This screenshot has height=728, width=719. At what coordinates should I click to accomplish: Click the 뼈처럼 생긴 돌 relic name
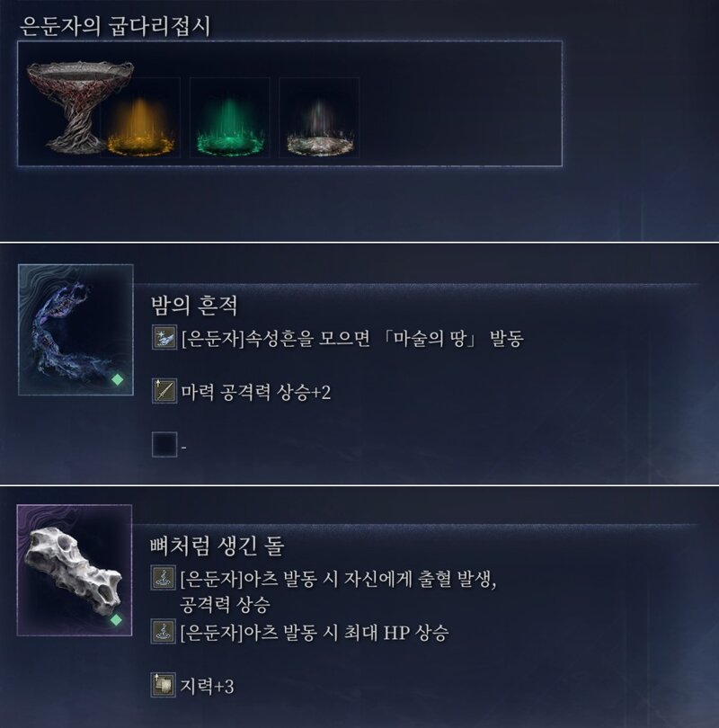[x=217, y=546]
